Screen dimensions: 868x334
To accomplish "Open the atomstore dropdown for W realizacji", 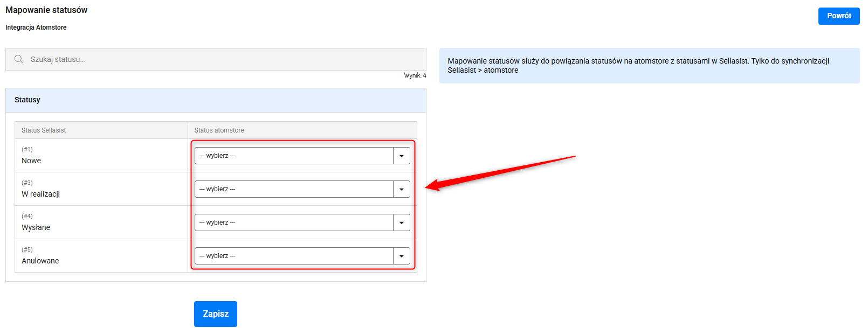I will [302, 189].
